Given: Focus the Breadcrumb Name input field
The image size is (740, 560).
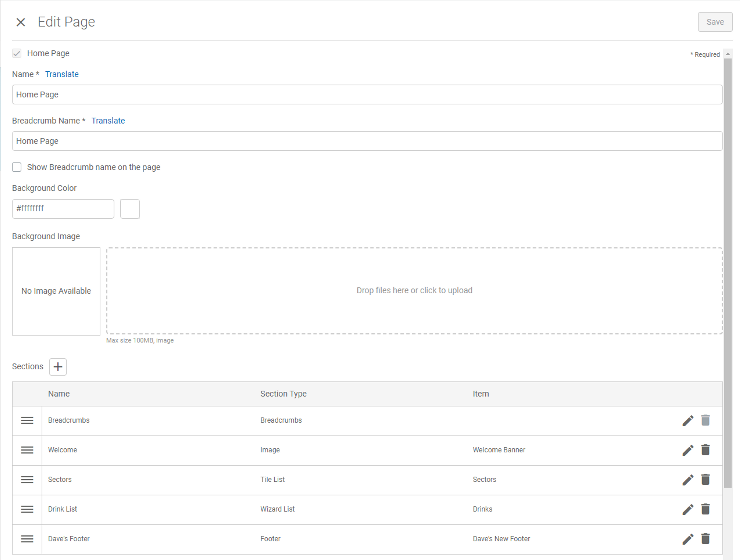Looking at the screenshot, I should (367, 141).
